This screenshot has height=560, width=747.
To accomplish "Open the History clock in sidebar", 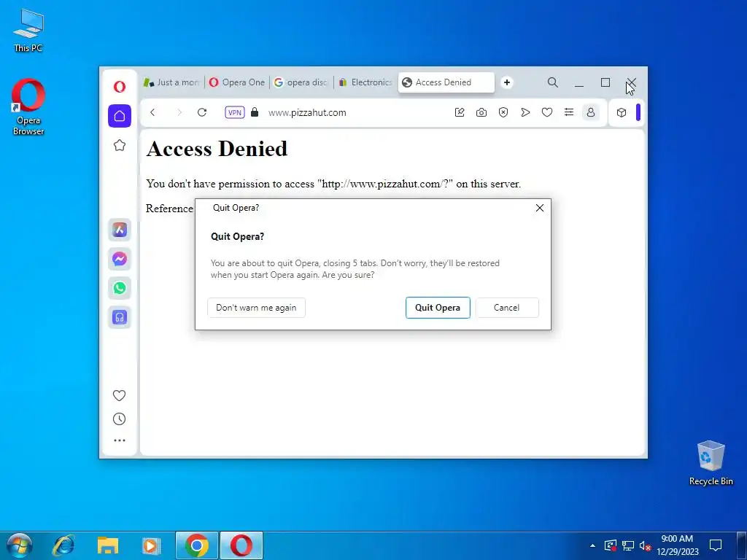I will point(119,419).
